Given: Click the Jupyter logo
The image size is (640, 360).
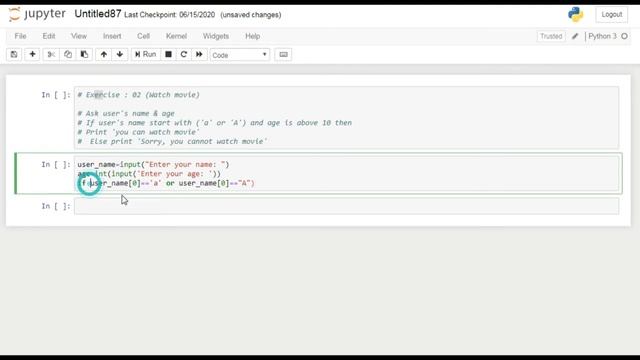Looking at the screenshot, I should pos(37,14).
